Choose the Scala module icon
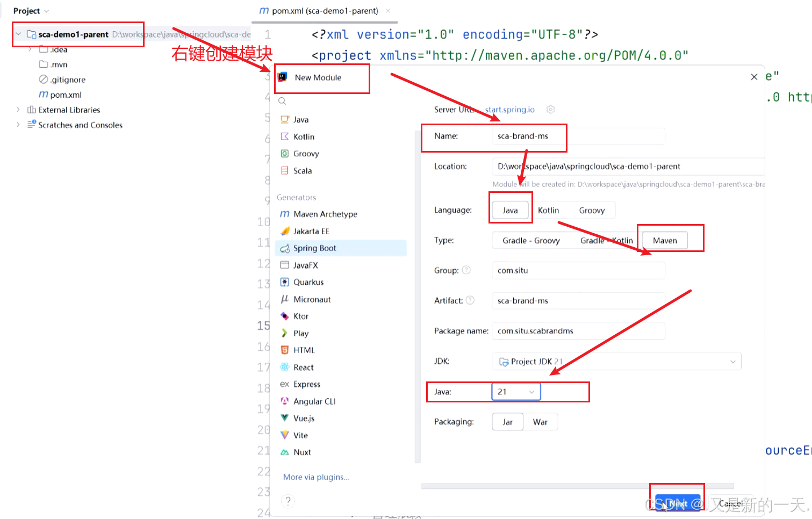 (x=285, y=170)
